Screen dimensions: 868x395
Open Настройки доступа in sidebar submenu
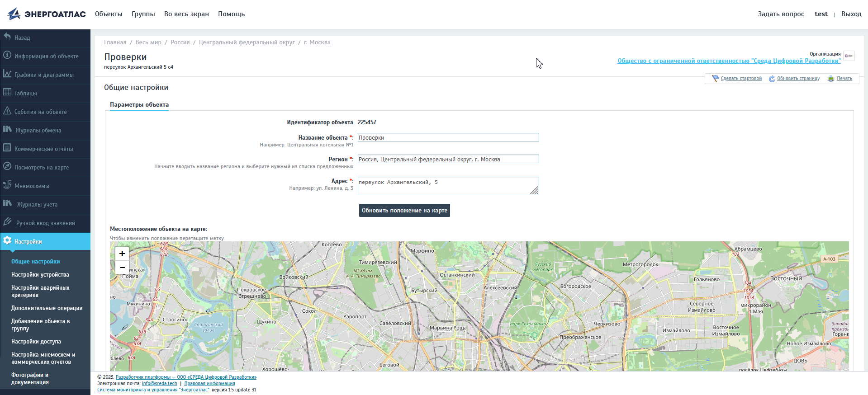36,342
